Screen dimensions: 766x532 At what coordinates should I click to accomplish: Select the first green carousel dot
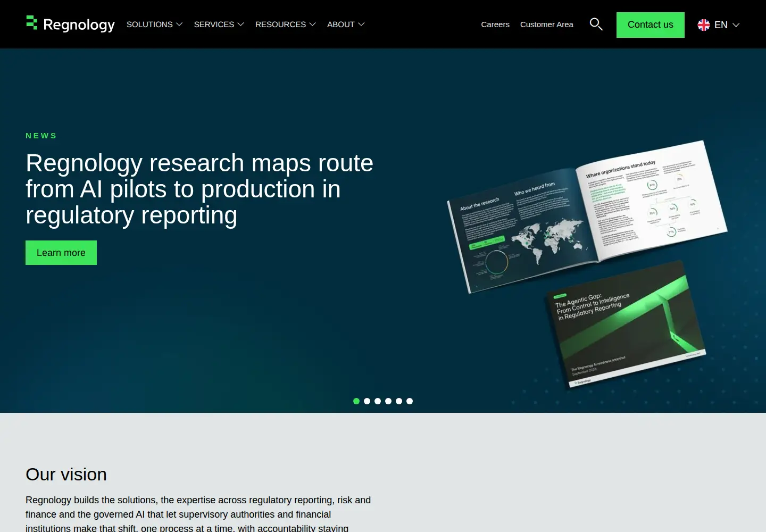356,401
